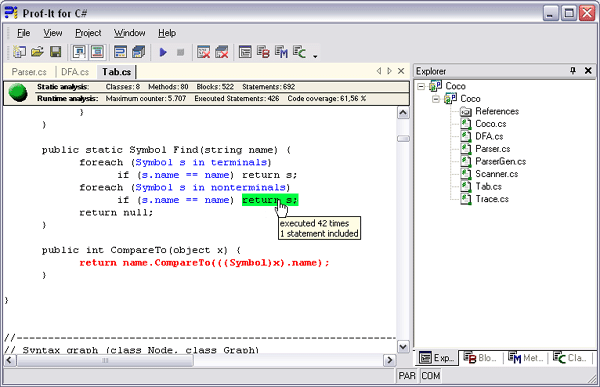Close the current editor tab with X
600x387 pixels.
tap(401, 71)
